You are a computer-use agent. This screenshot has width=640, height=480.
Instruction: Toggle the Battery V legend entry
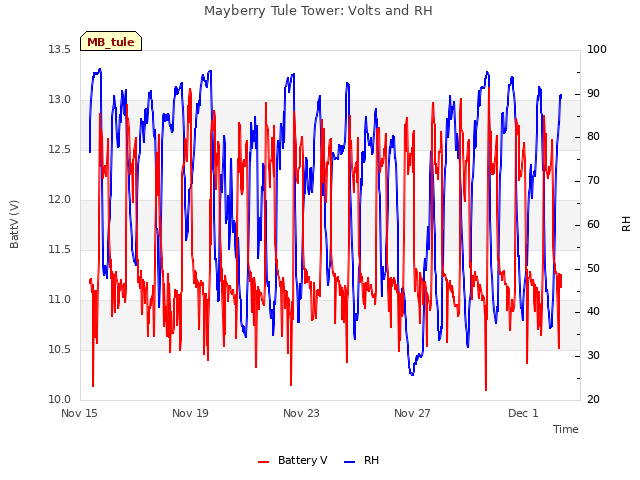292,460
